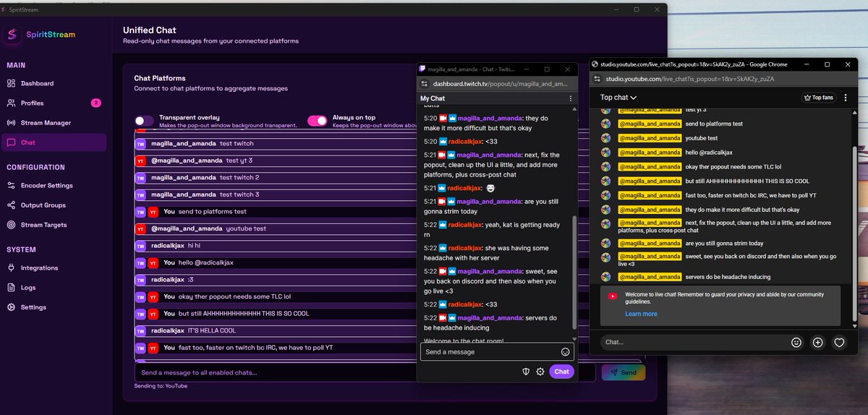Image resolution: width=868 pixels, height=415 pixels.
Task: Click the Settings gear icon in SpiritStream
Action: (x=12, y=307)
